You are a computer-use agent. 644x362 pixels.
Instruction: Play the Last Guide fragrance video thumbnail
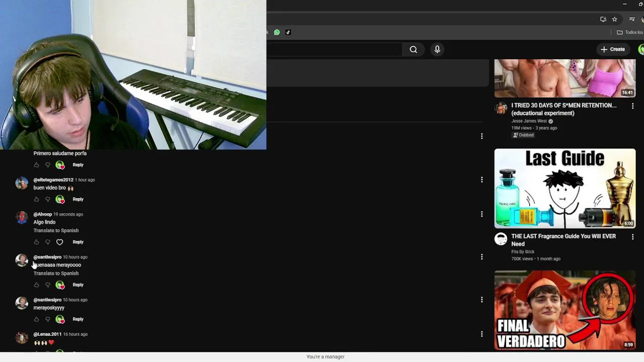click(565, 188)
